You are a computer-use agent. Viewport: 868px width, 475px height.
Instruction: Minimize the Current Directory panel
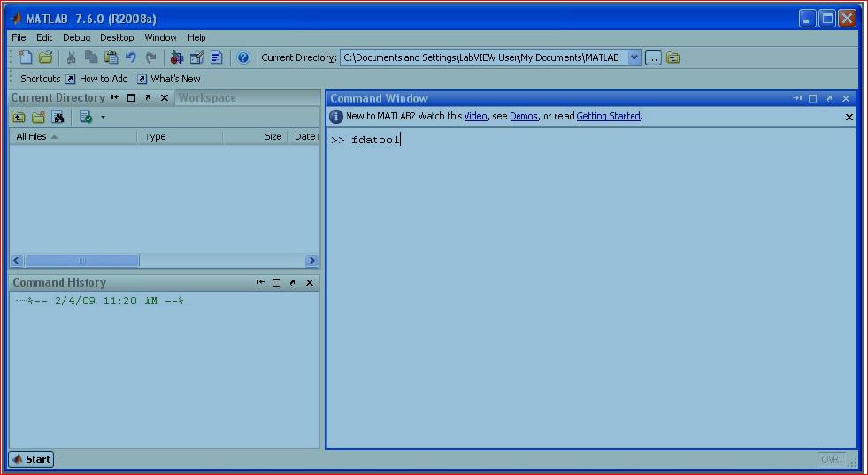115,97
